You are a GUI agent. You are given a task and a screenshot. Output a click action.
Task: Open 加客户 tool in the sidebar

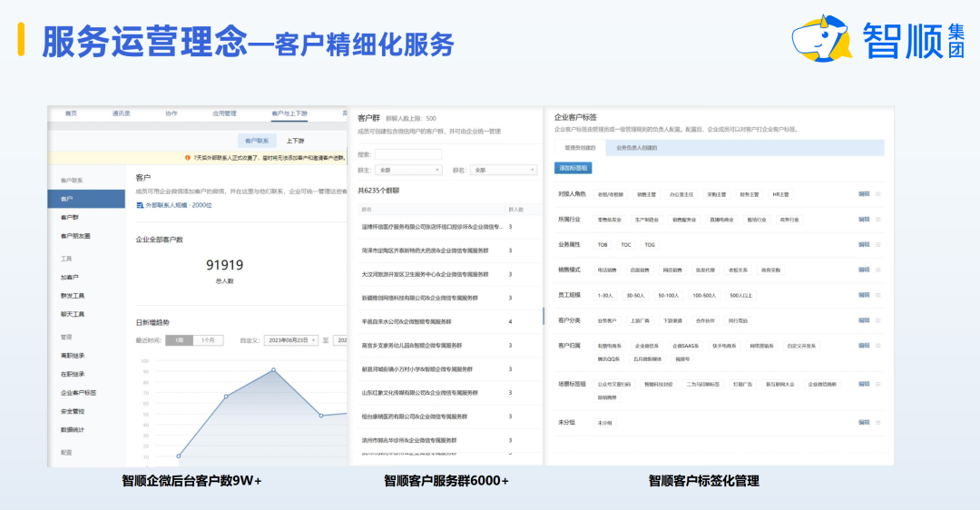(x=69, y=277)
